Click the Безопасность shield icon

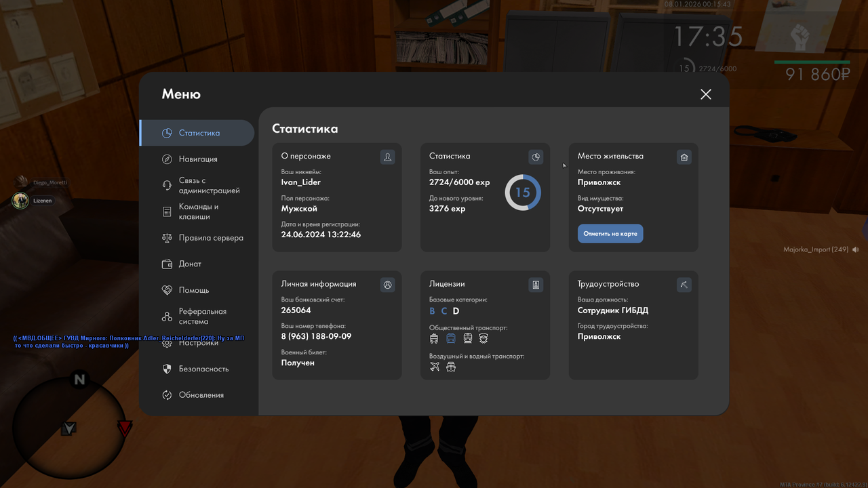tap(167, 369)
